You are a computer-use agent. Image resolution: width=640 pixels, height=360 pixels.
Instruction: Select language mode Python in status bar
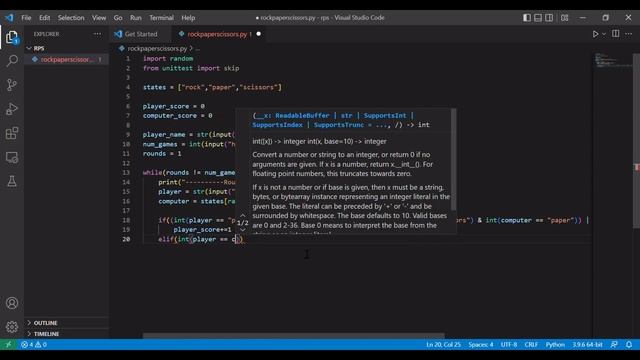click(x=555, y=344)
